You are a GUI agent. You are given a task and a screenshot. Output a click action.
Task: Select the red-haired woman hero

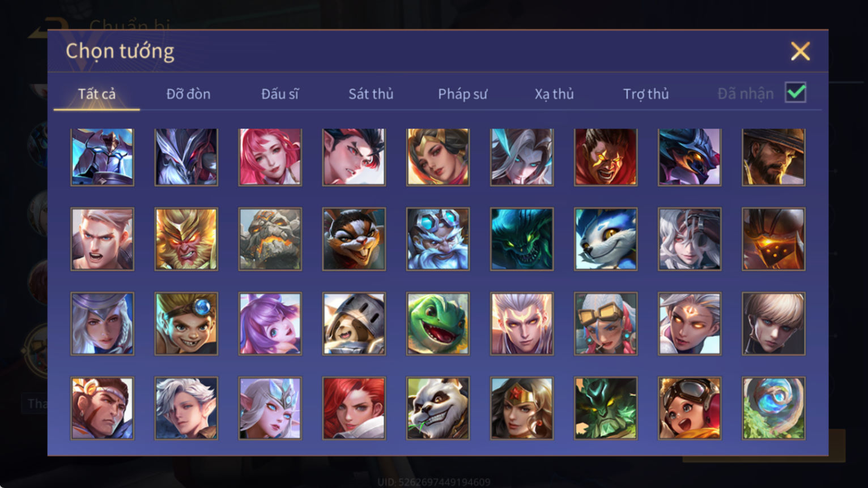click(354, 408)
